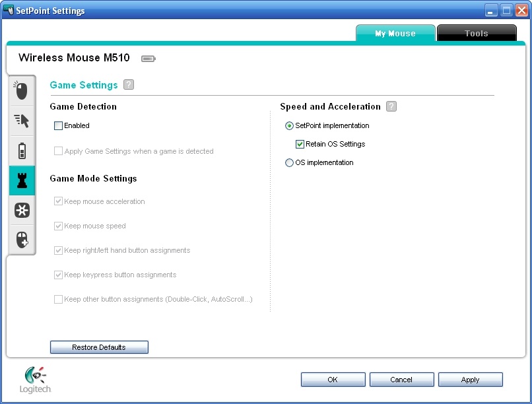Click the add mouse device sidebar icon
The image size is (532, 404).
[22, 240]
